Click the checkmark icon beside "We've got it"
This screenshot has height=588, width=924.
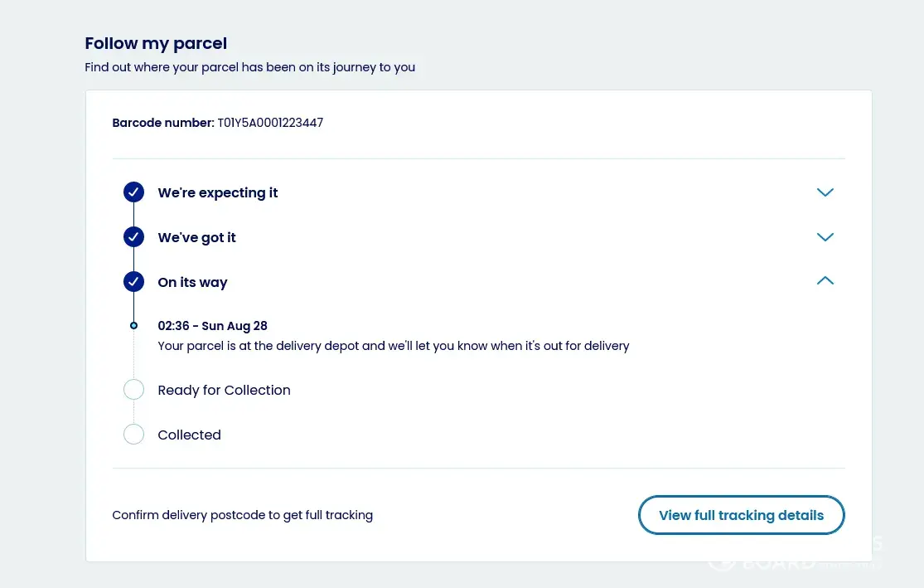pos(133,237)
